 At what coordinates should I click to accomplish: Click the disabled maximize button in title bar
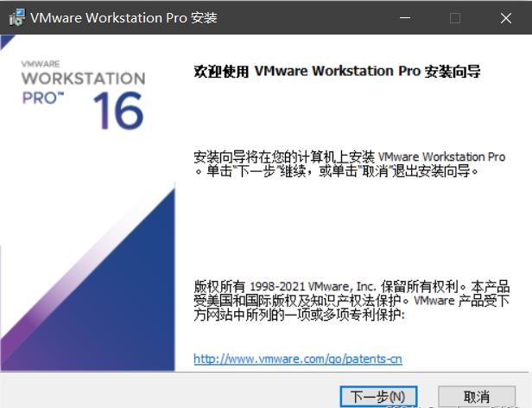(454, 17)
